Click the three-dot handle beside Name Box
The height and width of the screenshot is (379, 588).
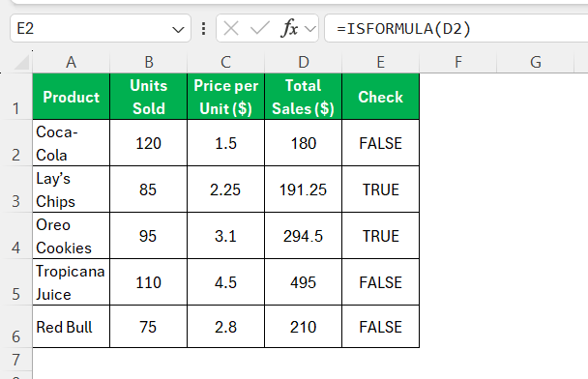pyautogui.click(x=203, y=28)
